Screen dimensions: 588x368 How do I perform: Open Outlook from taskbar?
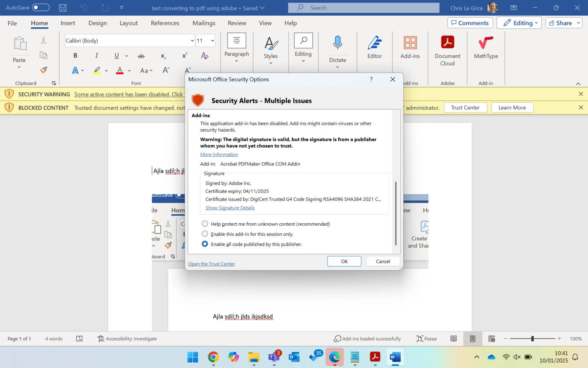[294, 357]
